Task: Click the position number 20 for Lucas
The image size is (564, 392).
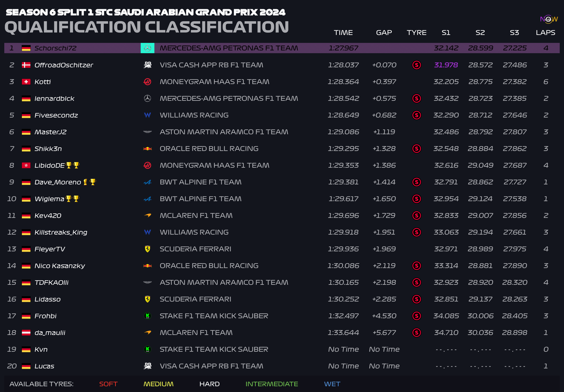Action: coord(12,366)
